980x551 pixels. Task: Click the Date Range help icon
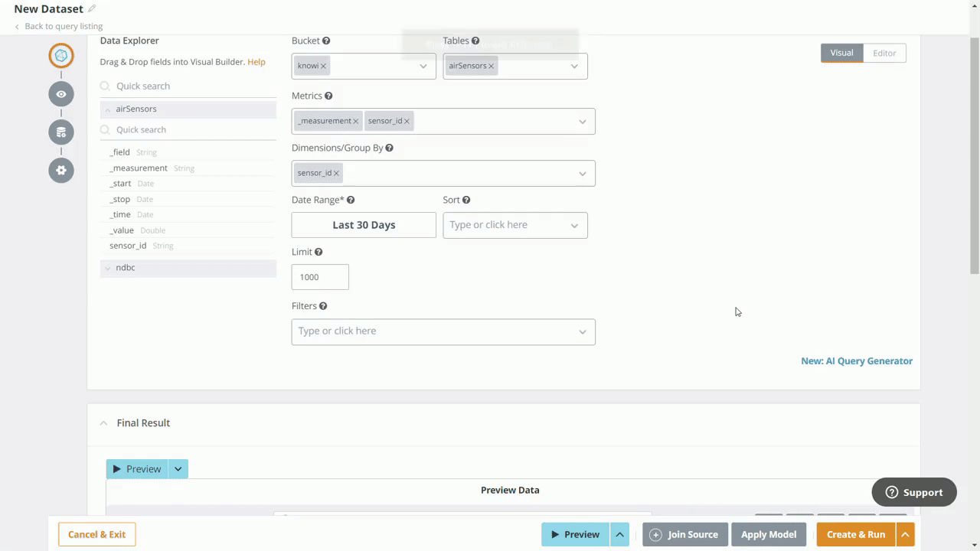tap(350, 200)
